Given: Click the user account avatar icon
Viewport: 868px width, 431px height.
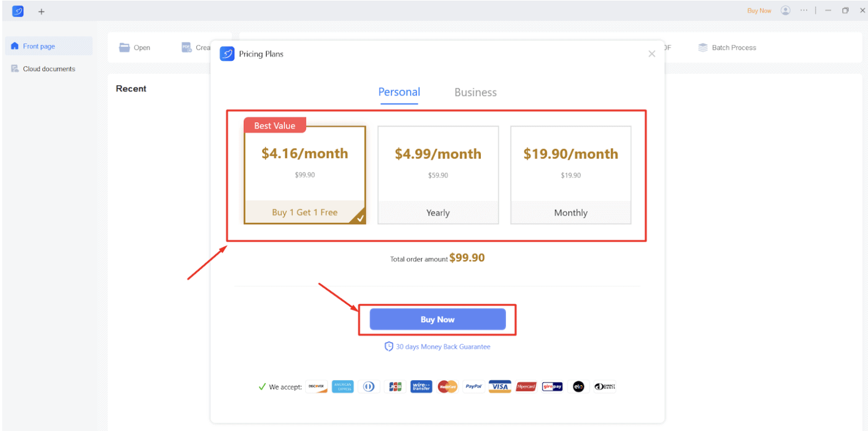Looking at the screenshot, I should tap(785, 11).
